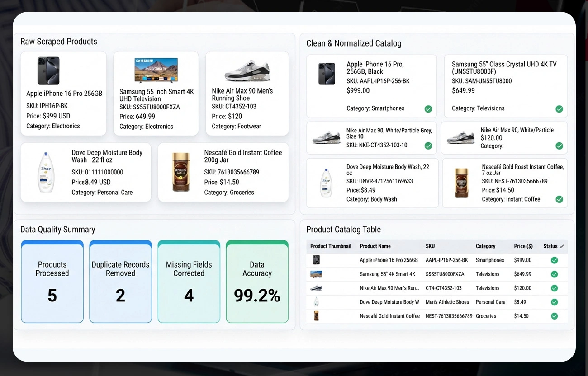This screenshot has height=376, width=588.
Task: Select the shoe image on the Nike Size 10 card
Action: (326, 138)
